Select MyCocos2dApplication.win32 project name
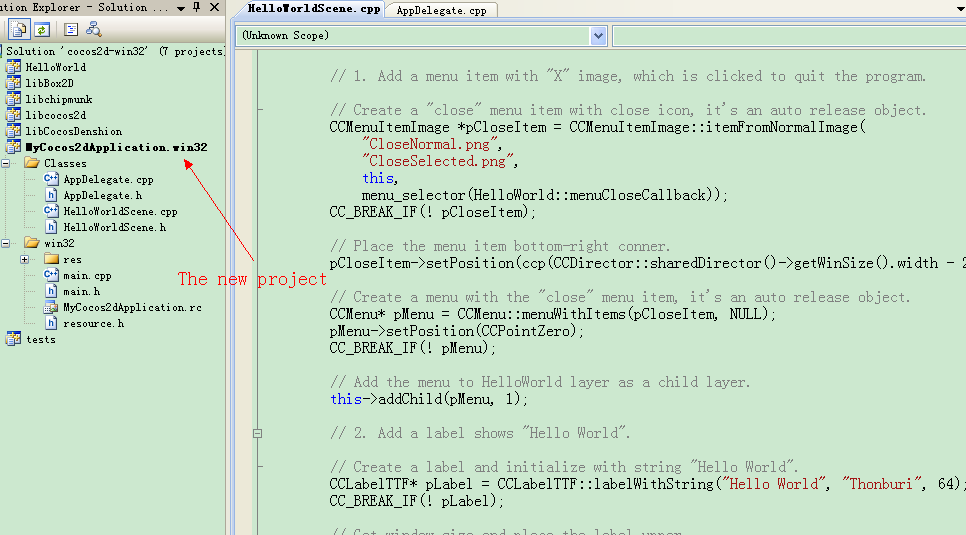This screenshot has height=535, width=966. point(116,147)
